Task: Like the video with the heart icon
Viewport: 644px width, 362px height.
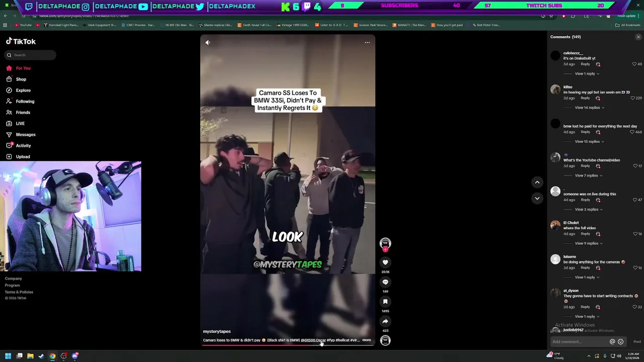Action: pos(385,262)
